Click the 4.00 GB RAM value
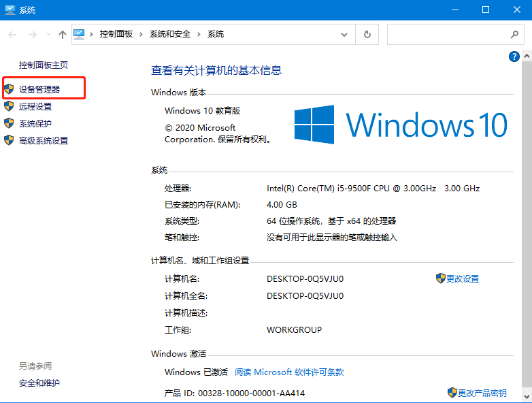 pyautogui.click(x=282, y=205)
